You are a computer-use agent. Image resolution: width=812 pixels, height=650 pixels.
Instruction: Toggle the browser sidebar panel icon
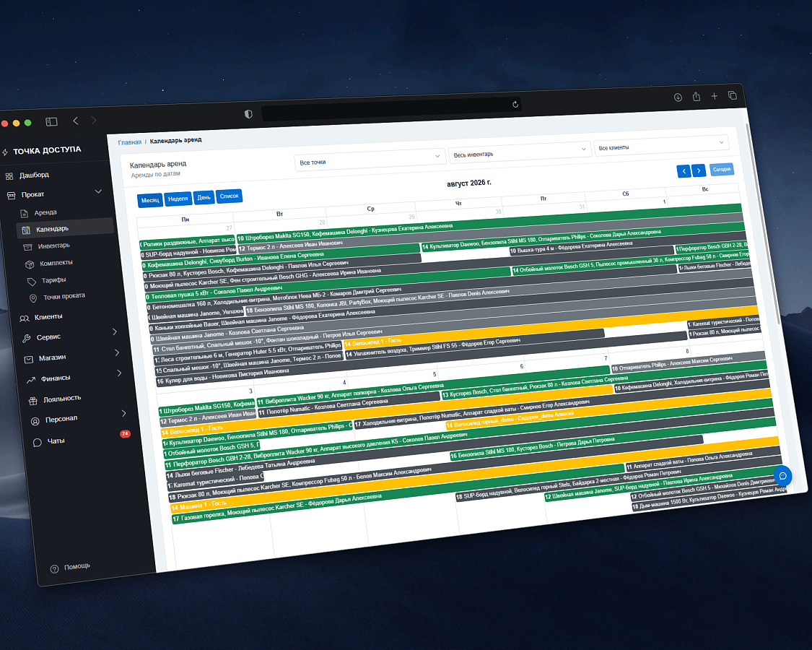click(x=51, y=122)
